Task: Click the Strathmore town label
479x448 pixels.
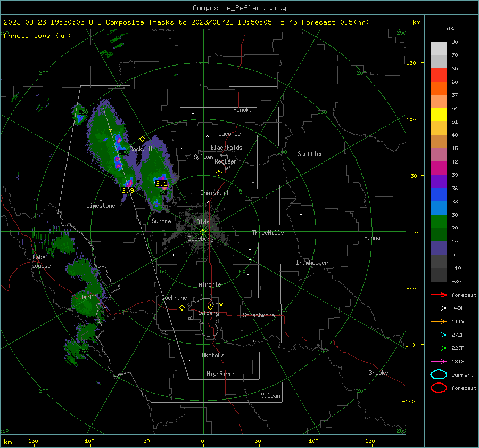Action: tap(259, 315)
